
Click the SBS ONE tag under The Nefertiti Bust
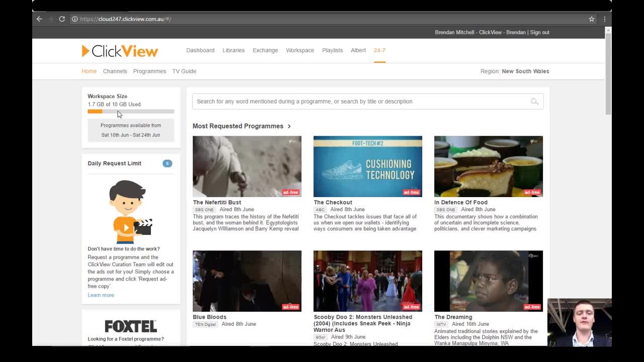pos(204,210)
